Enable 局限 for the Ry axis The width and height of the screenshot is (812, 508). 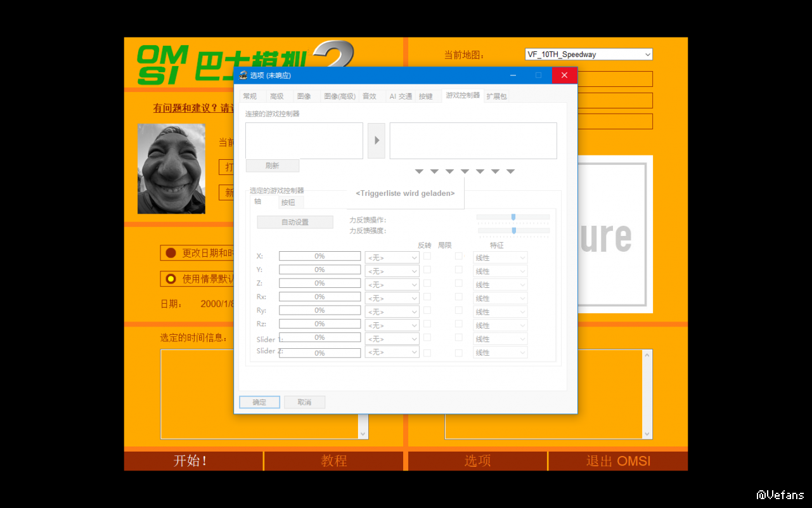pos(459,310)
